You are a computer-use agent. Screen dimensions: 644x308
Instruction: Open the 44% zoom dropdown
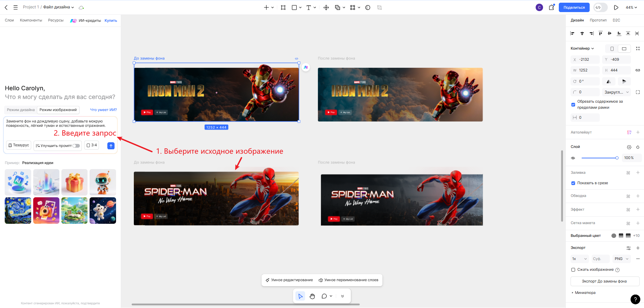pos(631,7)
